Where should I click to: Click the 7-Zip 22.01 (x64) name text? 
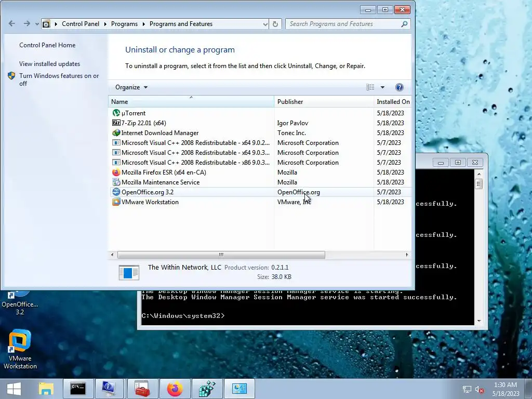143,123
